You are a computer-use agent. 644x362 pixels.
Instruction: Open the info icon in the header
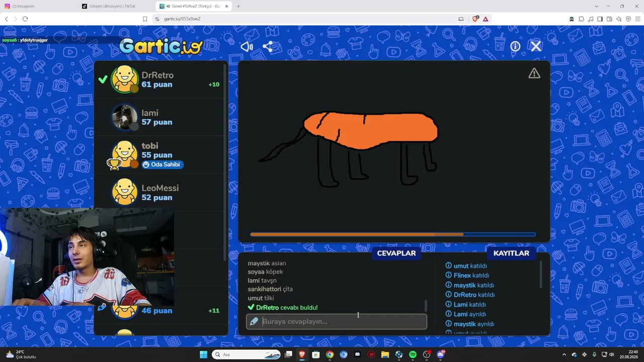[515, 46]
